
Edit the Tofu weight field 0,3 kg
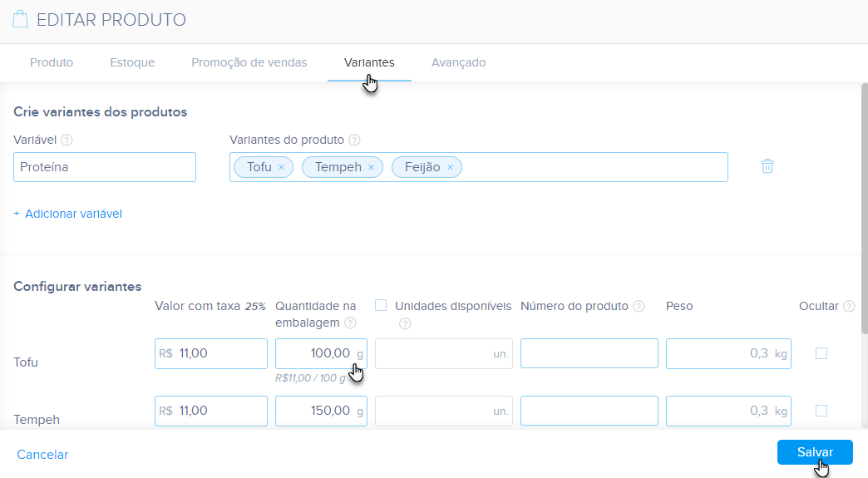[728, 353]
